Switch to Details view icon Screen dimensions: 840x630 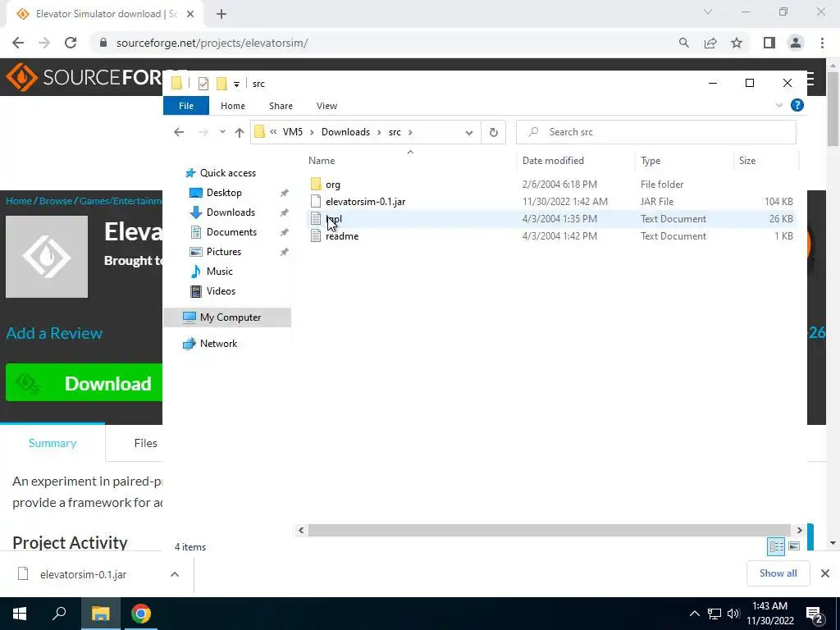[x=776, y=546]
